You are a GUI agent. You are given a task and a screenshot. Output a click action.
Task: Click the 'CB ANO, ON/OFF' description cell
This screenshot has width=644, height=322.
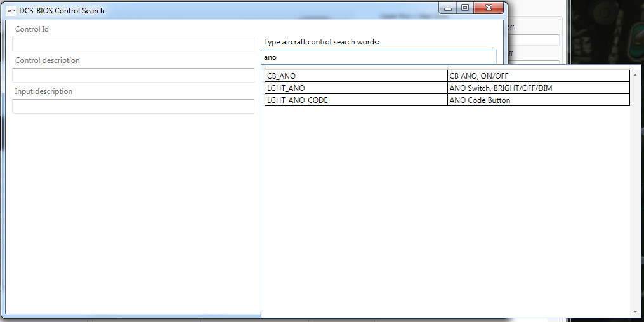point(539,76)
